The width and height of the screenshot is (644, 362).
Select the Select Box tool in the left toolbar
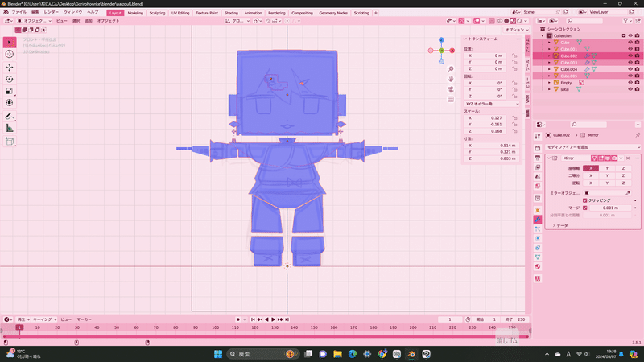pos(10,43)
